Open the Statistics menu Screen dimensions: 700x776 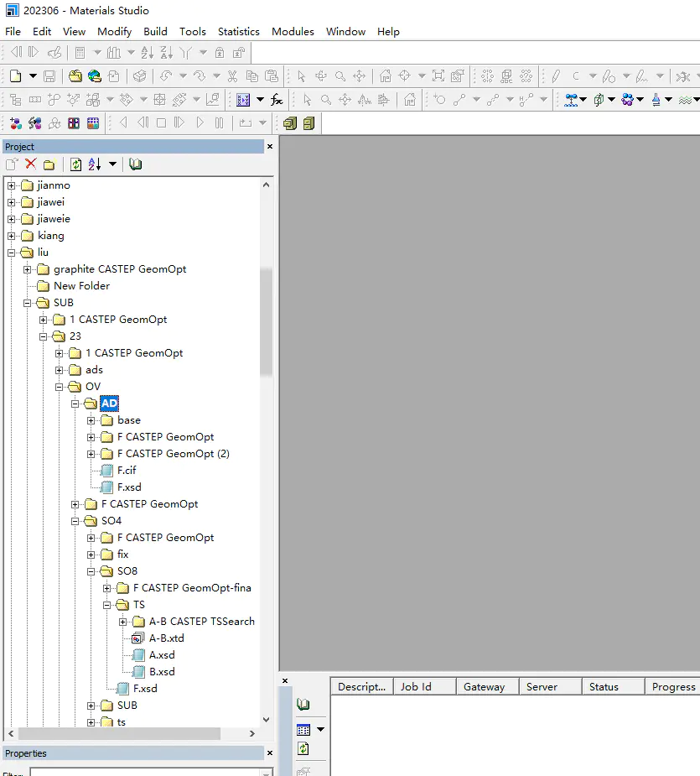pos(238,31)
